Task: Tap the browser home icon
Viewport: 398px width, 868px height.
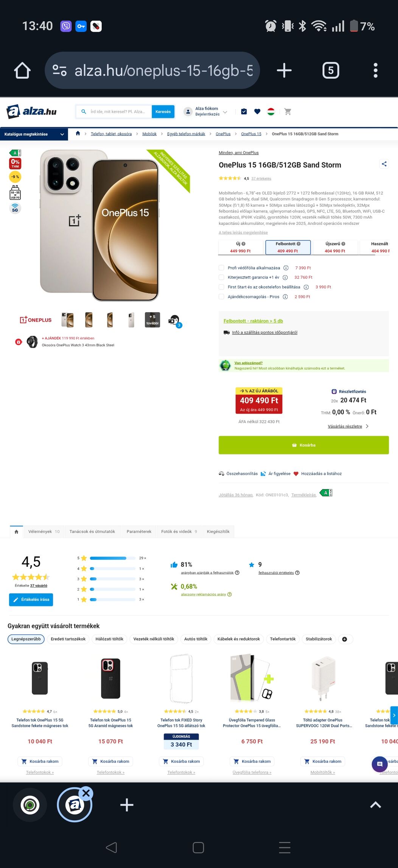Action: click(x=22, y=70)
